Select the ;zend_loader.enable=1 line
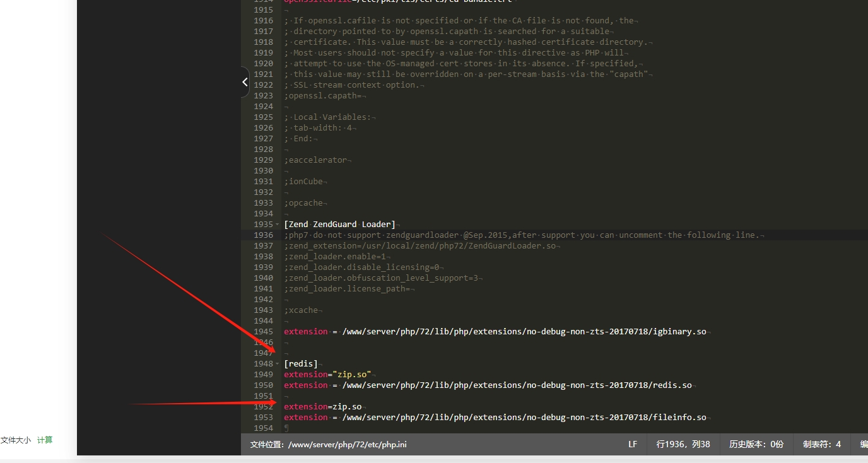The height and width of the screenshot is (463, 868). click(x=347, y=256)
